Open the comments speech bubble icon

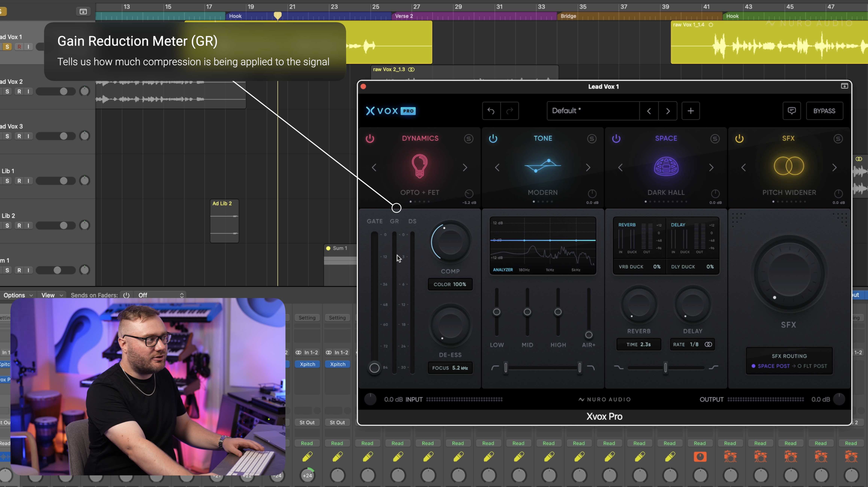(x=792, y=111)
